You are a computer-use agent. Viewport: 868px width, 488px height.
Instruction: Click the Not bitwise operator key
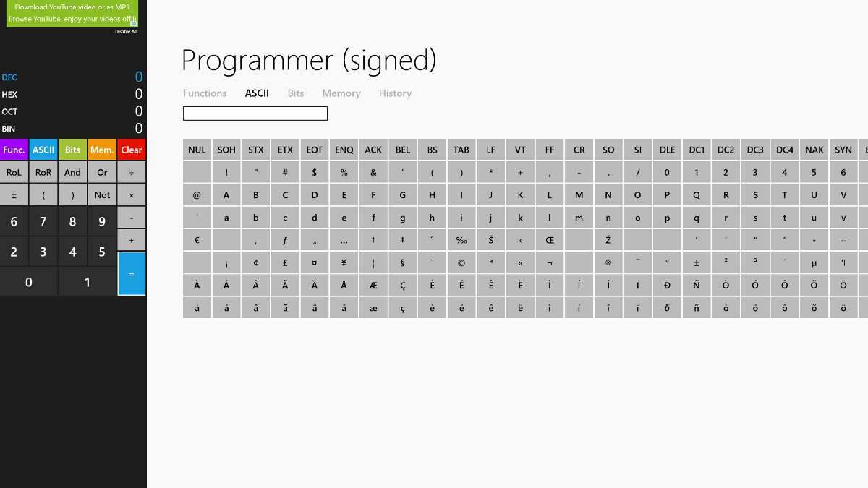click(102, 195)
